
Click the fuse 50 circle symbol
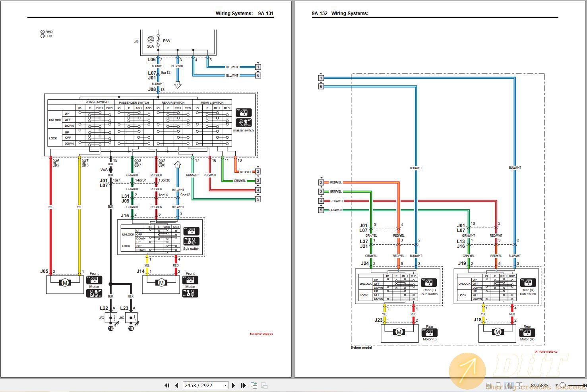(x=151, y=39)
